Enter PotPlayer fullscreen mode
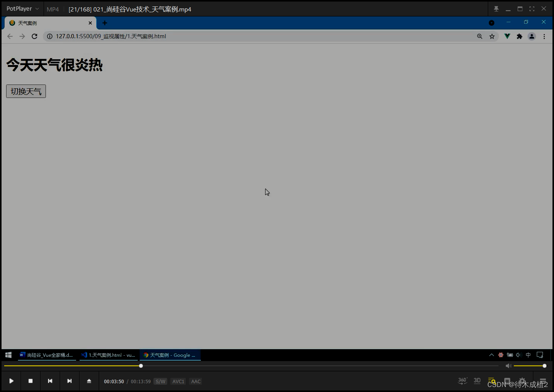Screen dimensions: 554x392 pos(532,9)
